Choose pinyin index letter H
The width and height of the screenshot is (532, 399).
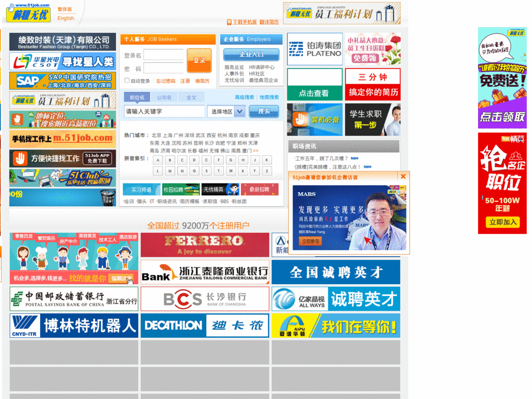coord(243,160)
